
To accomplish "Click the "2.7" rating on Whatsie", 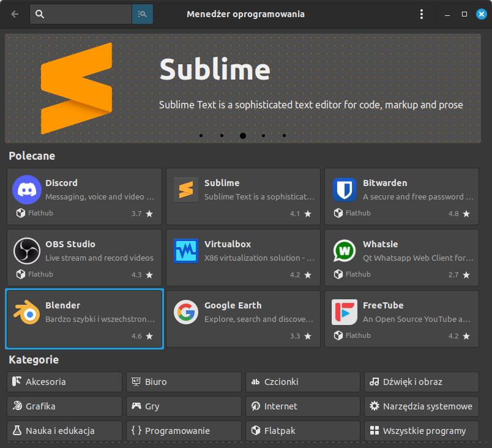I will [453, 275].
